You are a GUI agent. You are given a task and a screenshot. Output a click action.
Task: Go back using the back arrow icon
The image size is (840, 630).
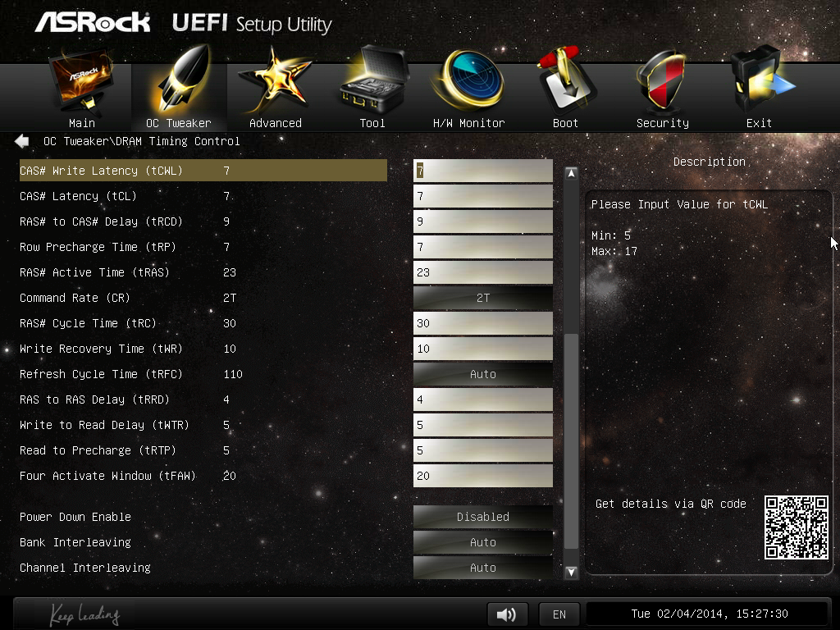[22, 141]
